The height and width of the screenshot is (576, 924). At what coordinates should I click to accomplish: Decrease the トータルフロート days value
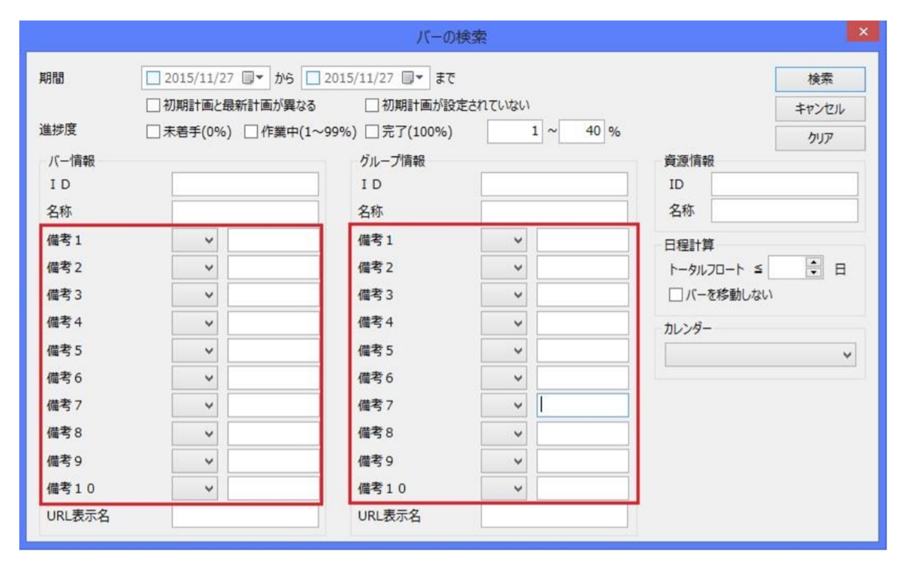(x=813, y=273)
